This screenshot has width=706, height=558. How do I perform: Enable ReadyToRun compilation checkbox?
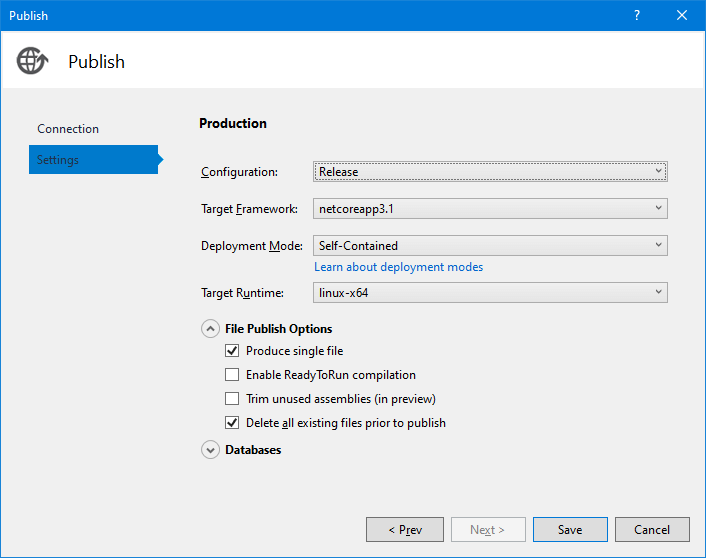tap(232, 375)
